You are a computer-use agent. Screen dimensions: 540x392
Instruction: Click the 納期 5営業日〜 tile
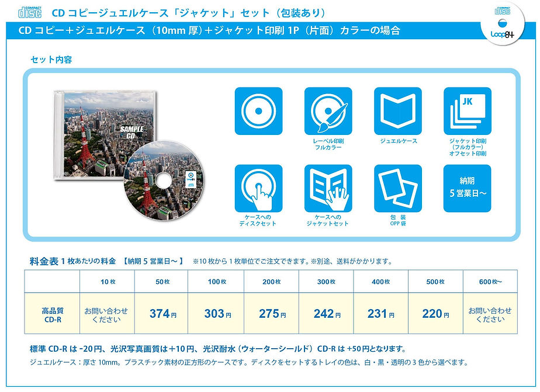click(x=468, y=188)
